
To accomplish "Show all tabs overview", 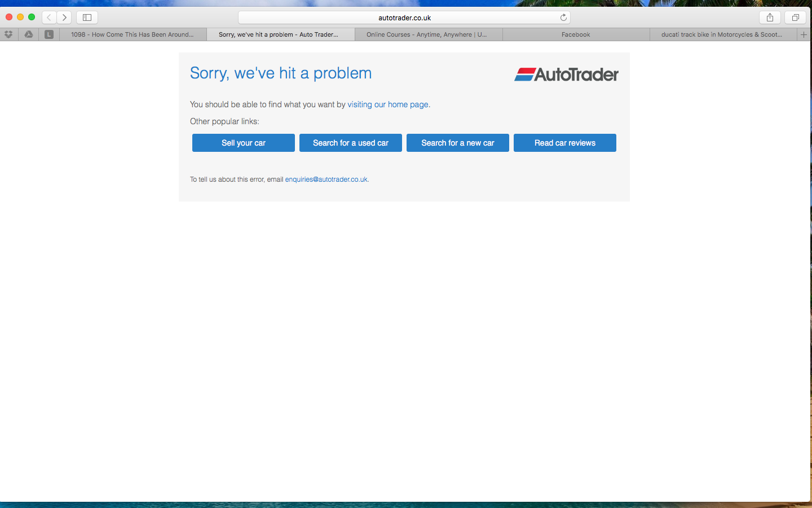I will click(795, 17).
